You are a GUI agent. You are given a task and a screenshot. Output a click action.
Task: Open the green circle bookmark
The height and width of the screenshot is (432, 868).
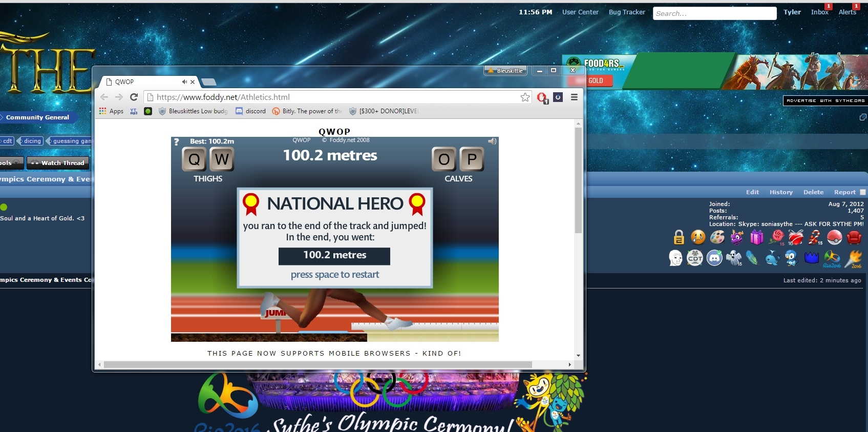click(148, 111)
